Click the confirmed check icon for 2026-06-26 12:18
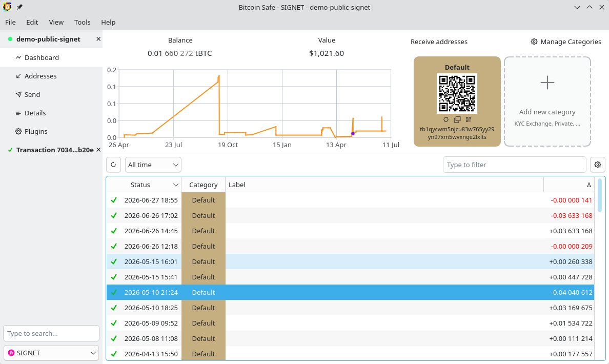The height and width of the screenshot is (364, 609). 114,246
